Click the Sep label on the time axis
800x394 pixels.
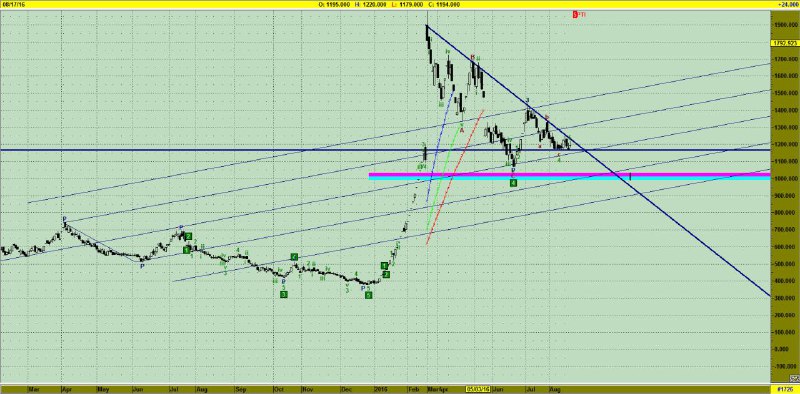[x=240, y=389]
